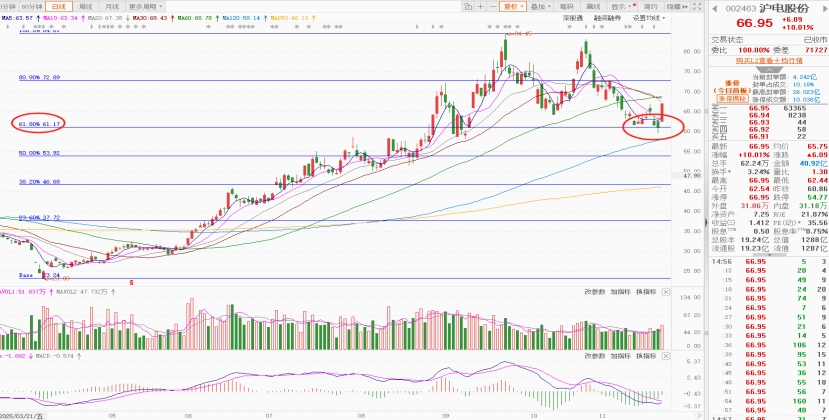This screenshot has height=420, width=829.
Task: Click the 61.80% 61.17 Fibonacci label
Action: 41,124
